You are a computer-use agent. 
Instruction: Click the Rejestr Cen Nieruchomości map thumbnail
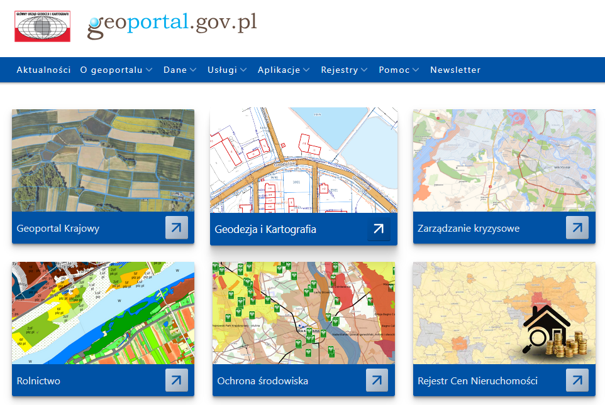coord(504,313)
